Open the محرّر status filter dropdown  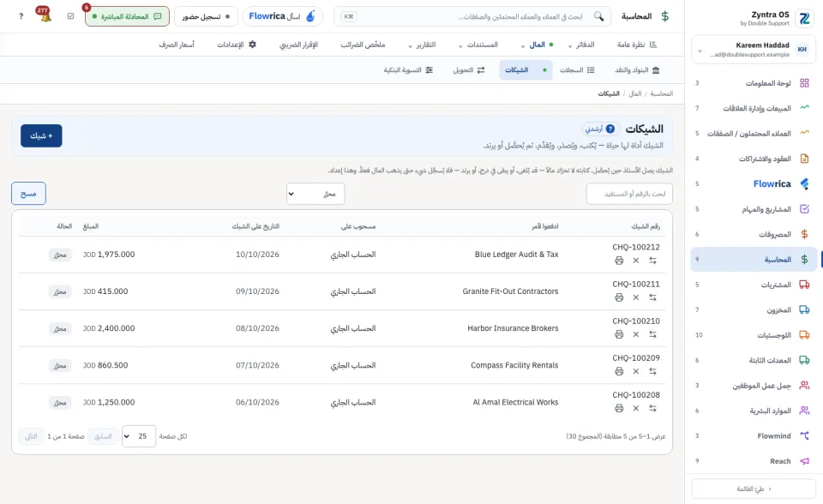tap(315, 194)
